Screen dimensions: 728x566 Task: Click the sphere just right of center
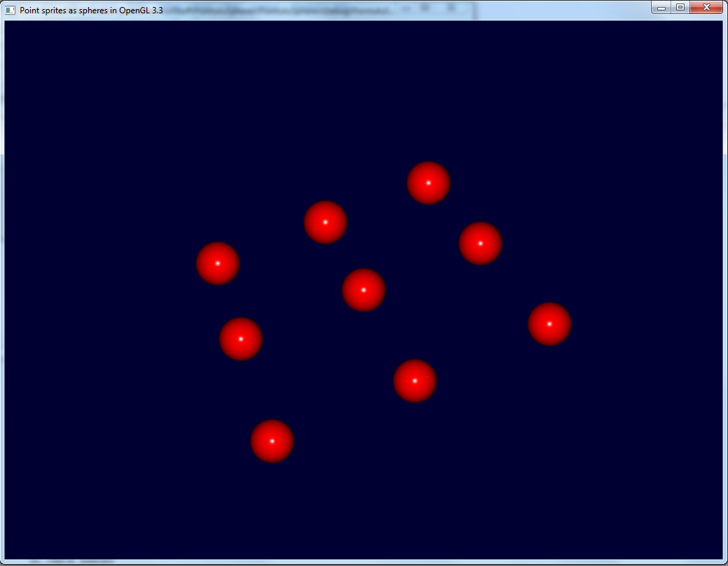415,382
